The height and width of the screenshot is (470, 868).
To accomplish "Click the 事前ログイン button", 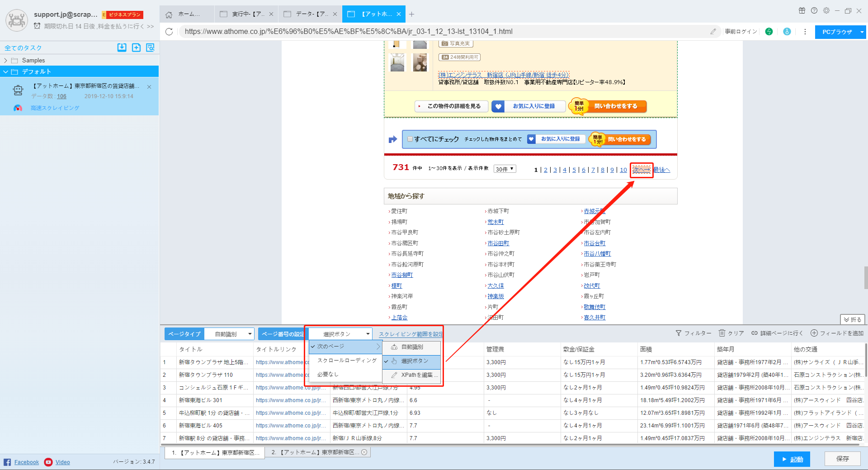I will (741, 32).
